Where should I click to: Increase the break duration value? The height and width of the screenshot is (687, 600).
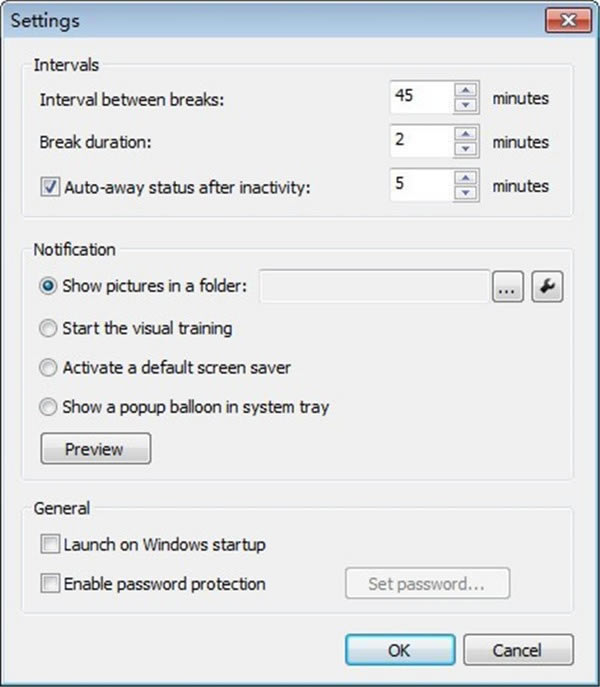coord(466,134)
